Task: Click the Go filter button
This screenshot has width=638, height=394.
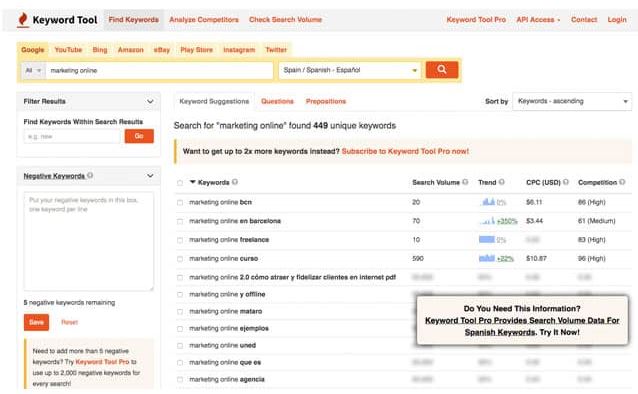Action: pyautogui.click(x=139, y=136)
